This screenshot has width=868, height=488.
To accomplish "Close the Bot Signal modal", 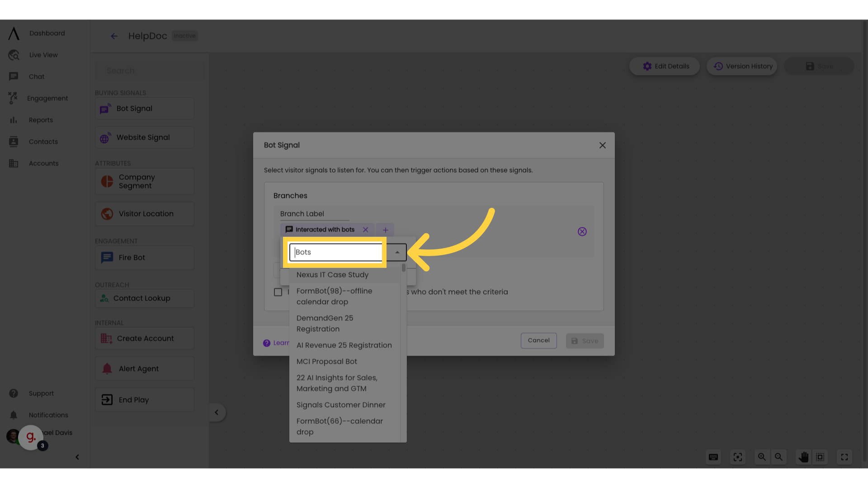I will point(603,145).
